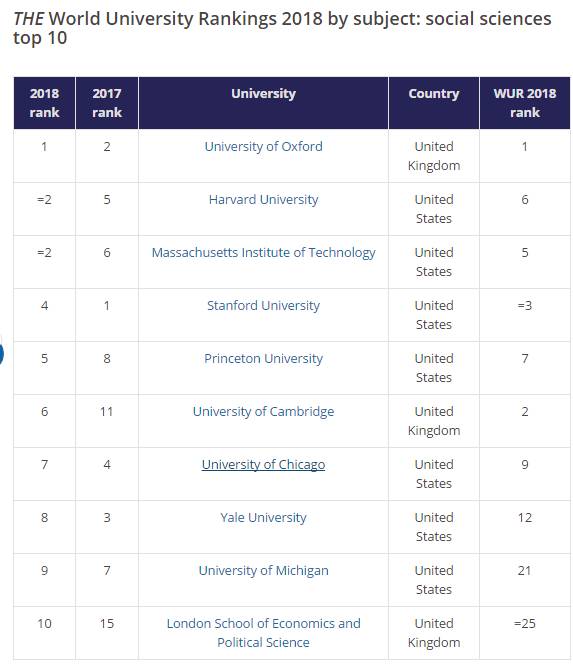
Task: Follow the Stanford University link
Action: [x=263, y=306]
